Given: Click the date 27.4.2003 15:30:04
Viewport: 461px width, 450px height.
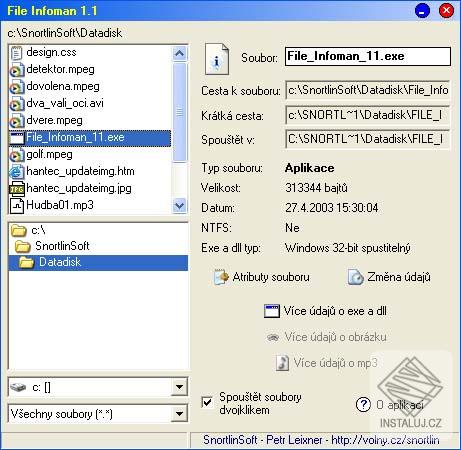Looking at the screenshot, I should pyautogui.click(x=332, y=208).
